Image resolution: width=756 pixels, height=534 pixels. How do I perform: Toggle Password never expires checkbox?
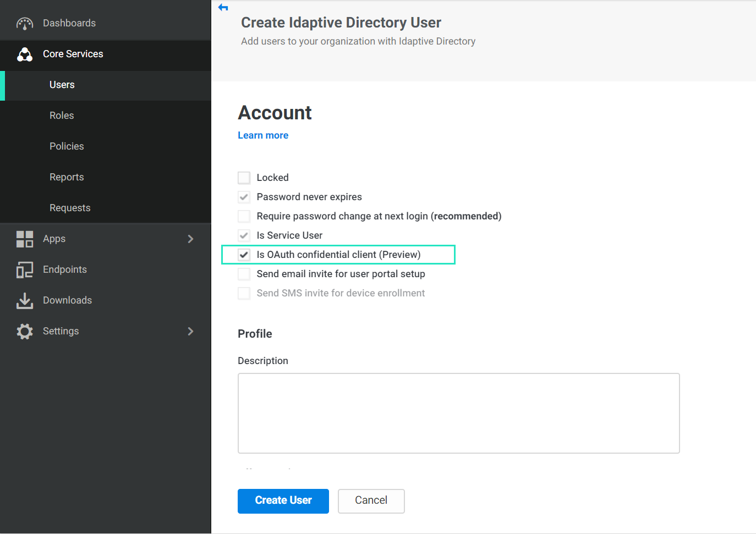(244, 197)
